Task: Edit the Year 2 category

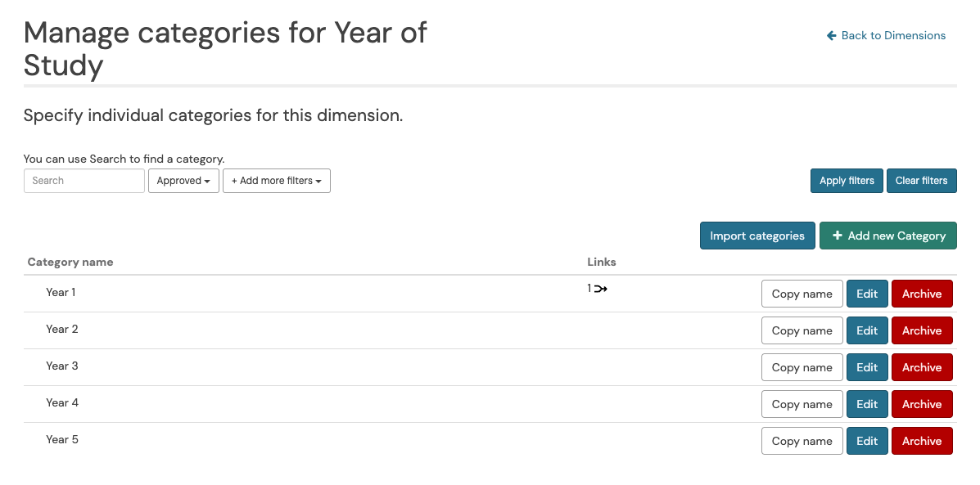Action: (x=866, y=330)
